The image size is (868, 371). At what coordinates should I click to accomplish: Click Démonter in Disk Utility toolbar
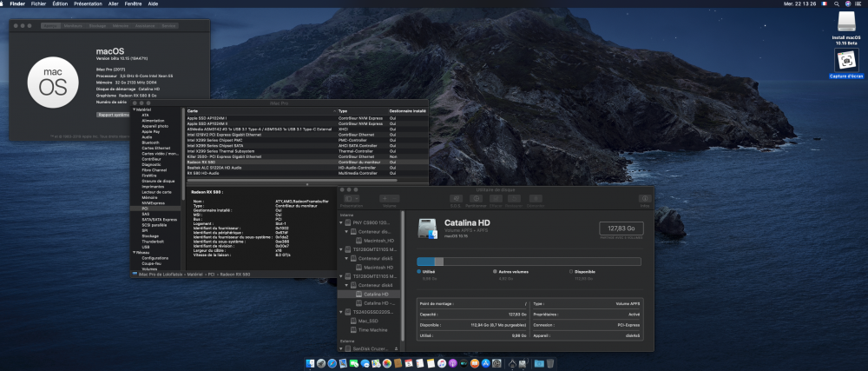pyautogui.click(x=536, y=199)
